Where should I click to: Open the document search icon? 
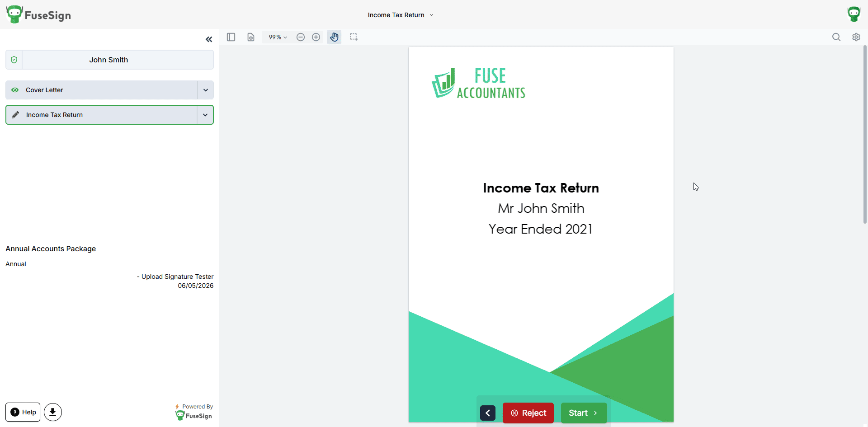836,37
